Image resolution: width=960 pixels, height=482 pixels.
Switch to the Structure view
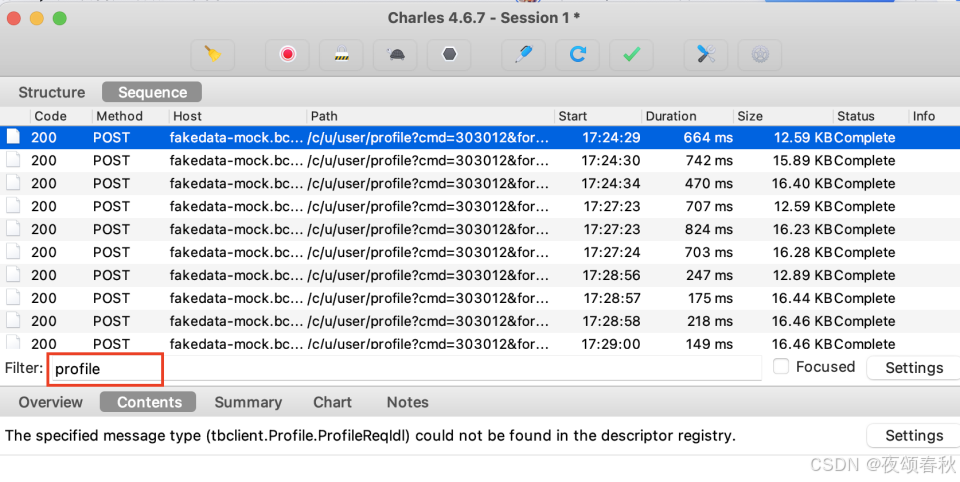[x=51, y=92]
